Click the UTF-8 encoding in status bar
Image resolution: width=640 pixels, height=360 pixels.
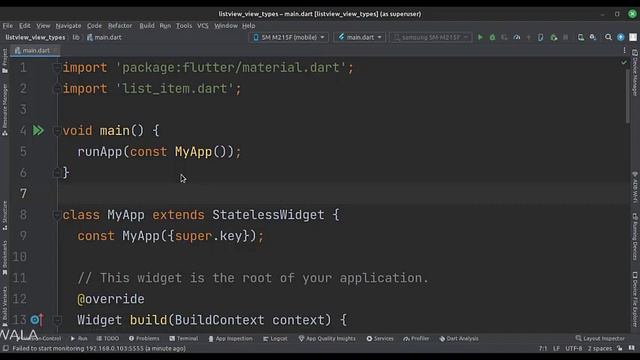pos(573,348)
